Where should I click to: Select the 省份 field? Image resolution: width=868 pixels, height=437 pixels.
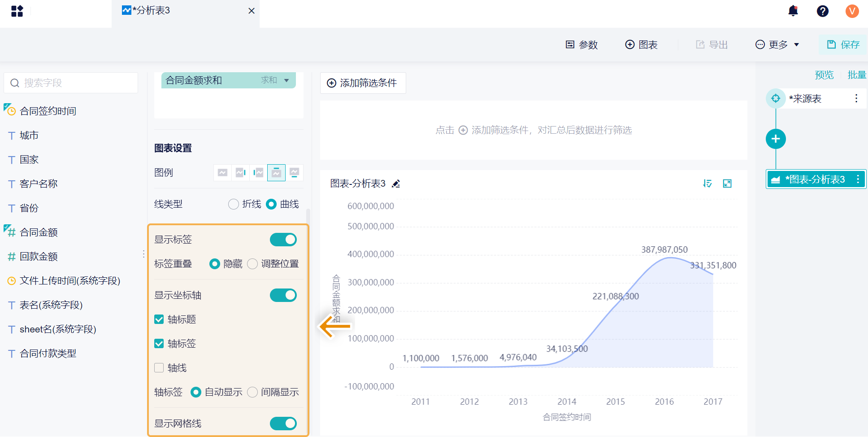[29, 208]
